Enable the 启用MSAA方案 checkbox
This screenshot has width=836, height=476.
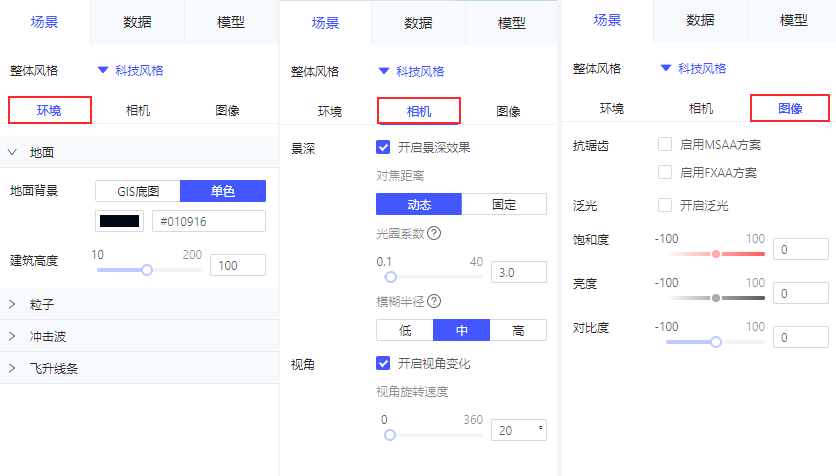pos(665,145)
